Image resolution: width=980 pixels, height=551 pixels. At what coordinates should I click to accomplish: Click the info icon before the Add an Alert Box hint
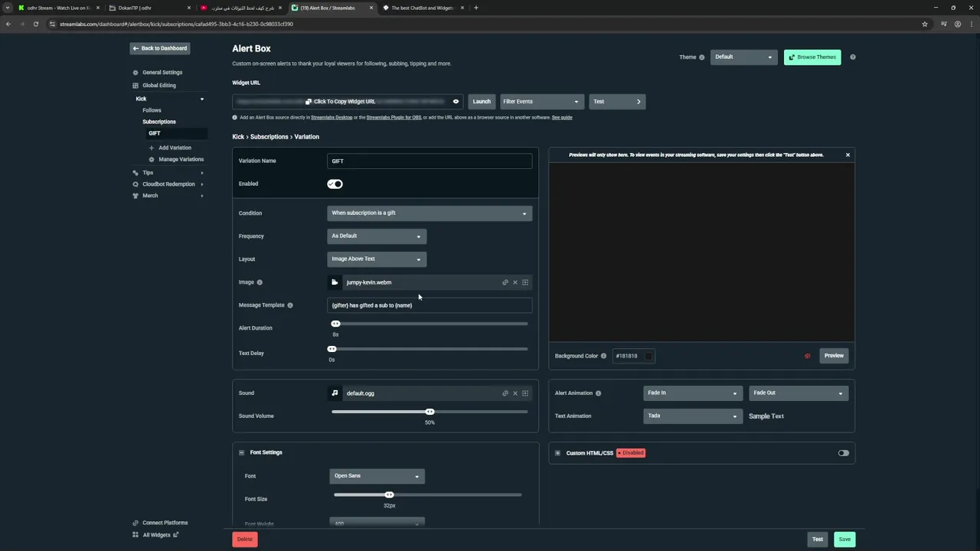coord(235,118)
